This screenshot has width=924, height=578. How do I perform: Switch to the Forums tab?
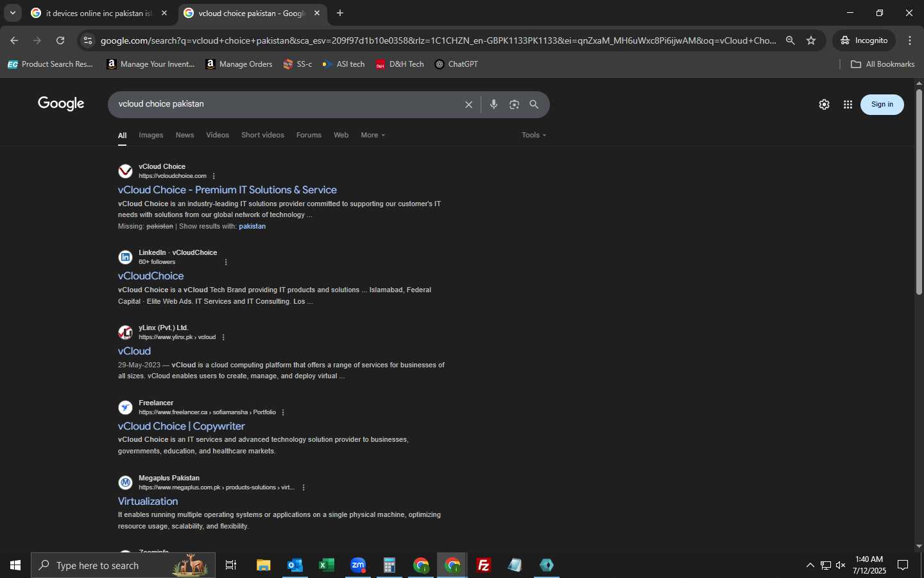click(x=309, y=136)
